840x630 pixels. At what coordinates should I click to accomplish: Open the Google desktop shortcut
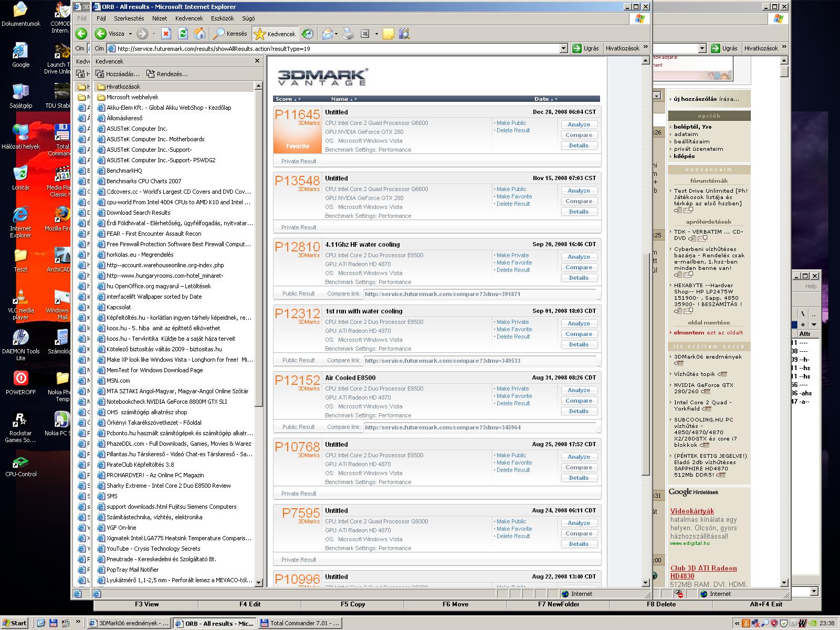[x=20, y=55]
